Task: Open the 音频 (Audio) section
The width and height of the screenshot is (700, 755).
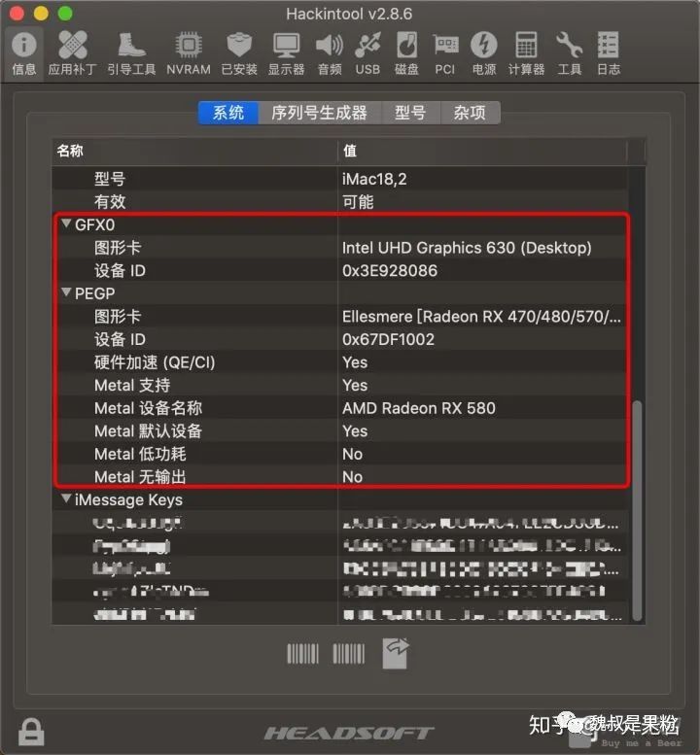Action: click(330, 53)
